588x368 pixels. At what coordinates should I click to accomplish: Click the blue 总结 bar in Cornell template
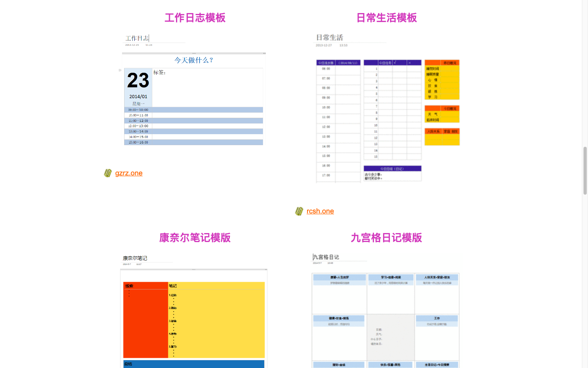point(194,364)
